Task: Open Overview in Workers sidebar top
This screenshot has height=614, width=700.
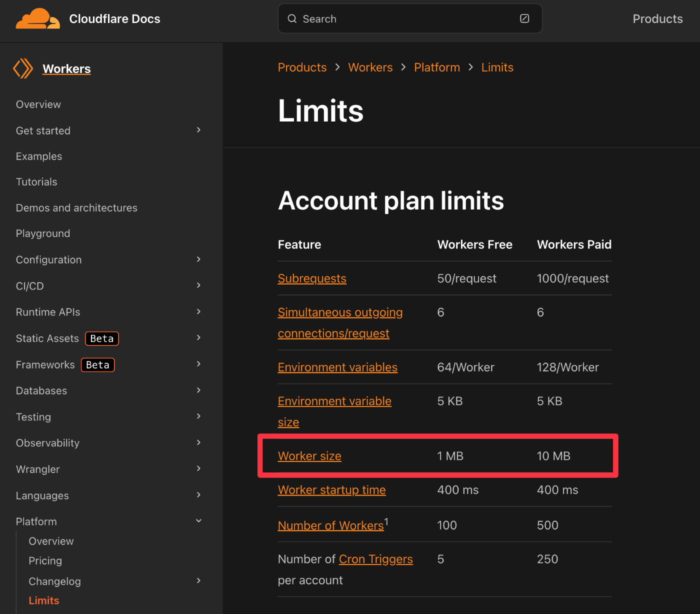Action: [x=38, y=104]
